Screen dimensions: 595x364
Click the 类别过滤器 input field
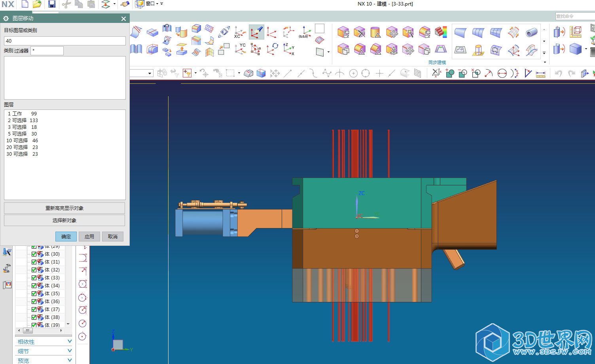click(47, 51)
